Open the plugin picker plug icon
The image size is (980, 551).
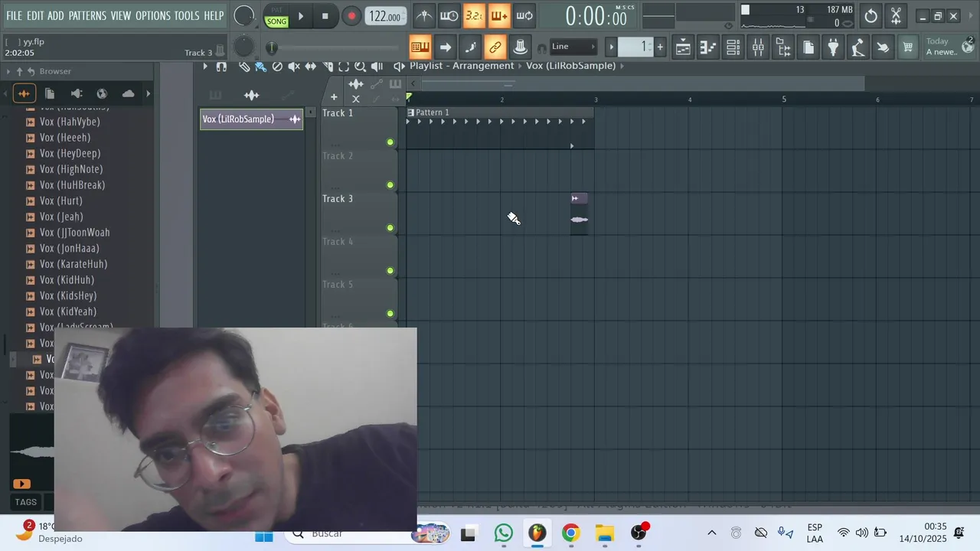coord(833,47)
